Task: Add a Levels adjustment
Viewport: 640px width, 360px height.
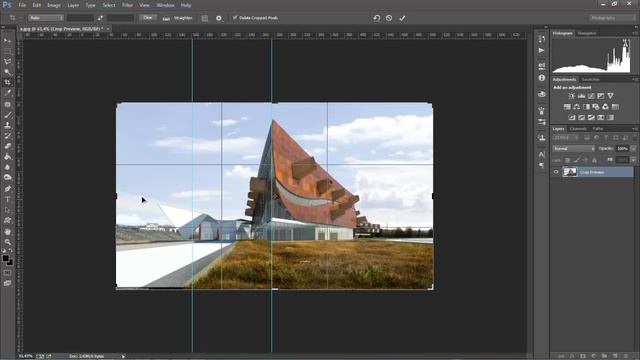Action: 581,96
